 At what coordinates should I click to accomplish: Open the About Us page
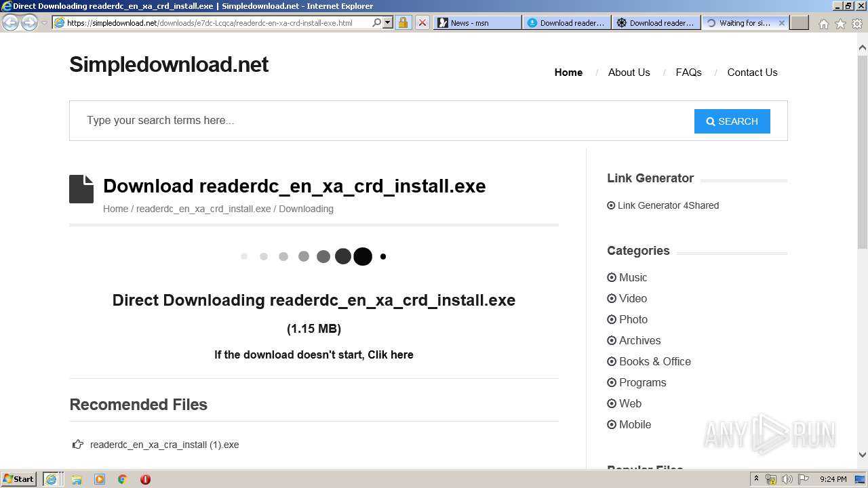click(x=629, y=73)
